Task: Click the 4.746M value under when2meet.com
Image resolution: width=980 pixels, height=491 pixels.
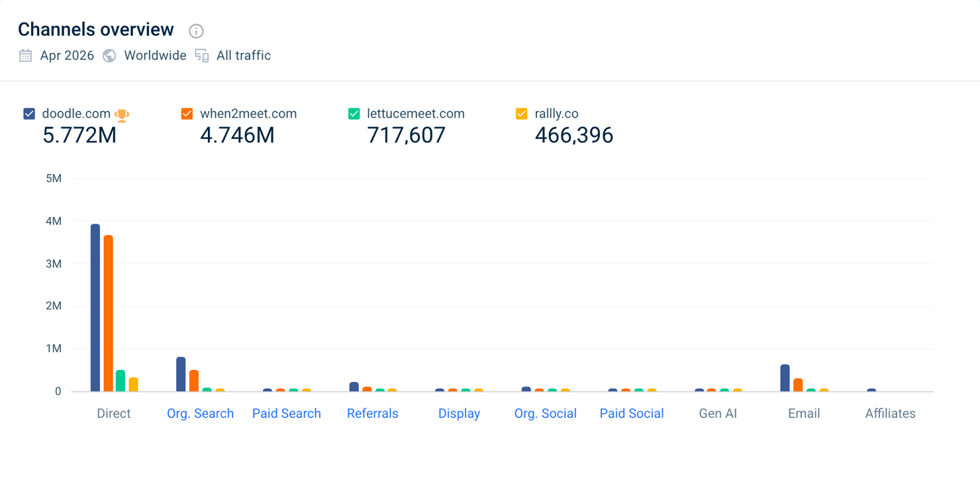Action: pyautogui.click(x=237, y=136)
